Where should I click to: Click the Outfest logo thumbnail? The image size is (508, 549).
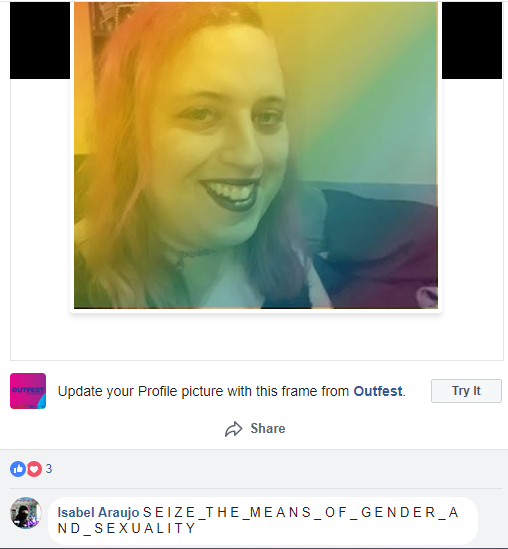tap(28, 391)
